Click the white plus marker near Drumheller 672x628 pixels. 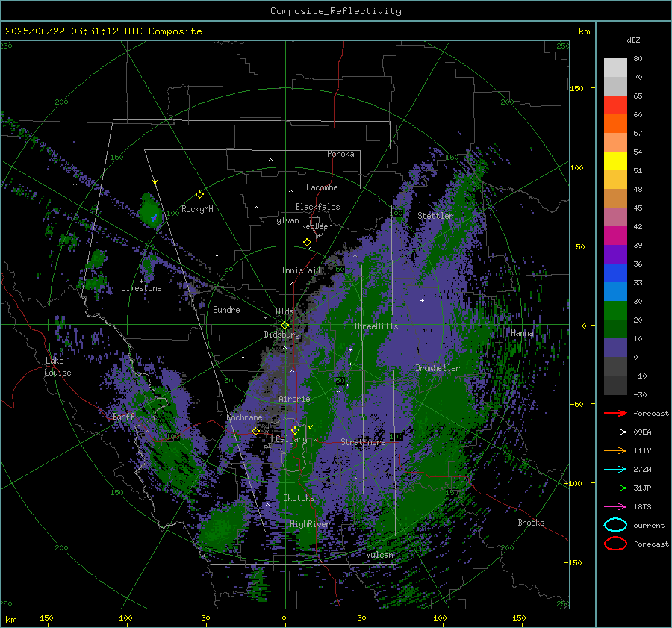pos(422,300)
